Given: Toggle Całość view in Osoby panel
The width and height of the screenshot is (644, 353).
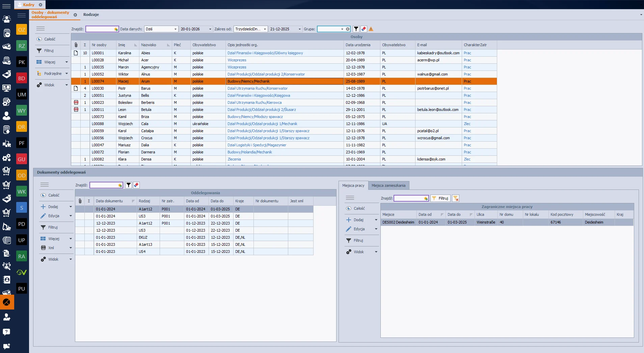Looking at the screenshot, I should tap(50, 39).
